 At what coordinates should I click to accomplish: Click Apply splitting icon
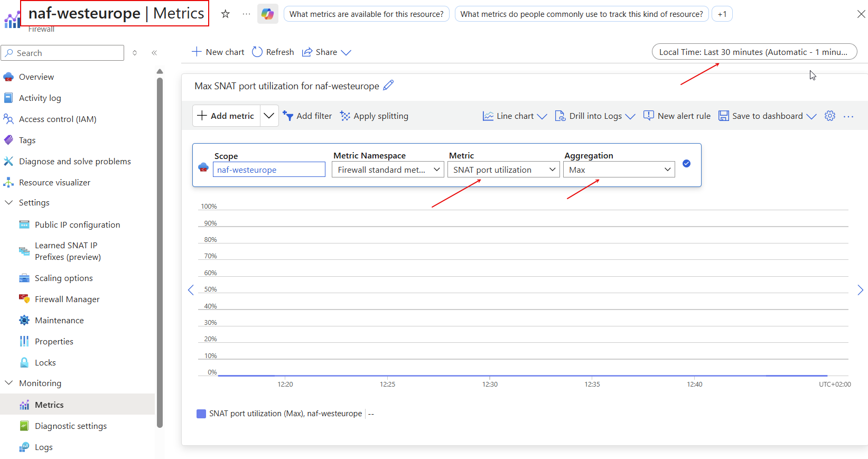[345, 116]
